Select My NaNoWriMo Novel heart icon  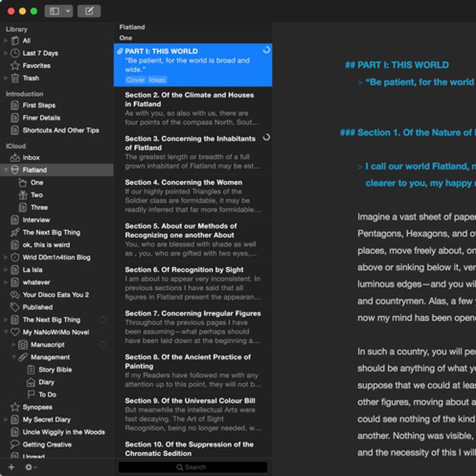click(15, 332)
